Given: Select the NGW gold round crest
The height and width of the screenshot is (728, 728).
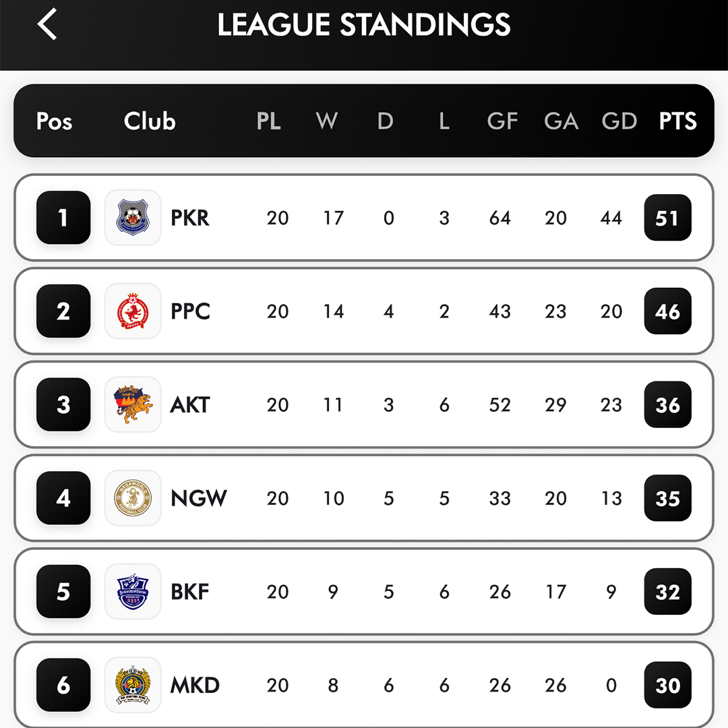Looking at the screenshot, I should (133, 497).
